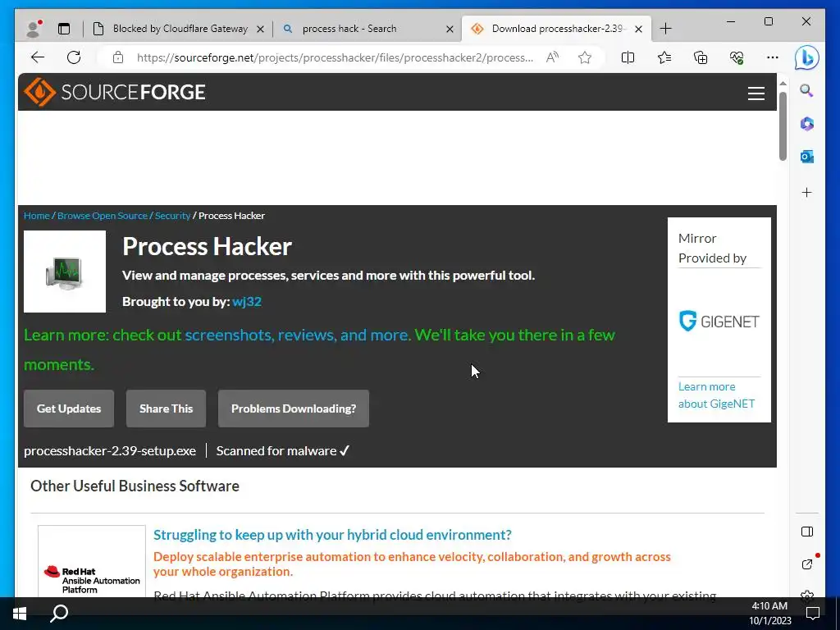Click Problems Downloading? button
The height and width of the screenshot is (630, 840).
(x=294, y=409)
